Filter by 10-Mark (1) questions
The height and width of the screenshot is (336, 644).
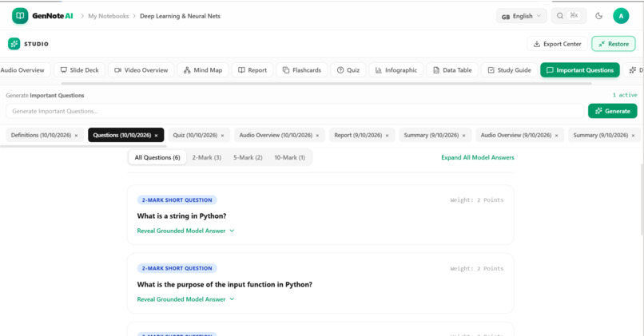coord(289,157)
